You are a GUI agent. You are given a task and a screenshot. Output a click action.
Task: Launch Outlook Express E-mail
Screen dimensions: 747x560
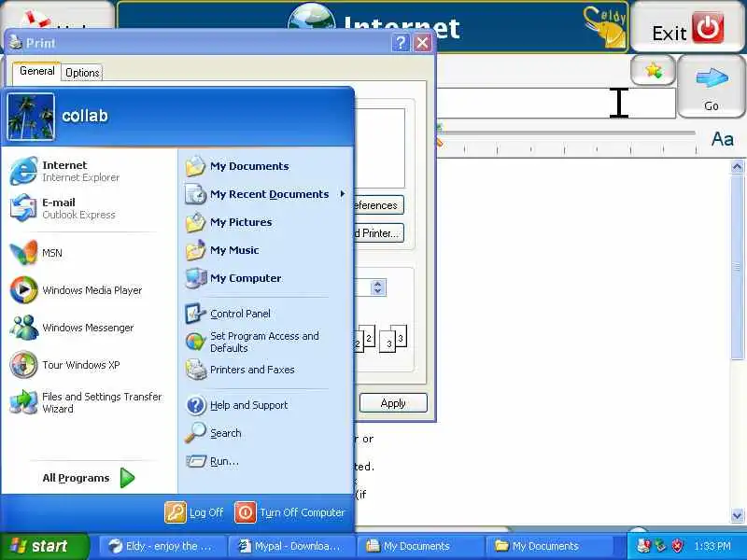(x=63, y=208)
